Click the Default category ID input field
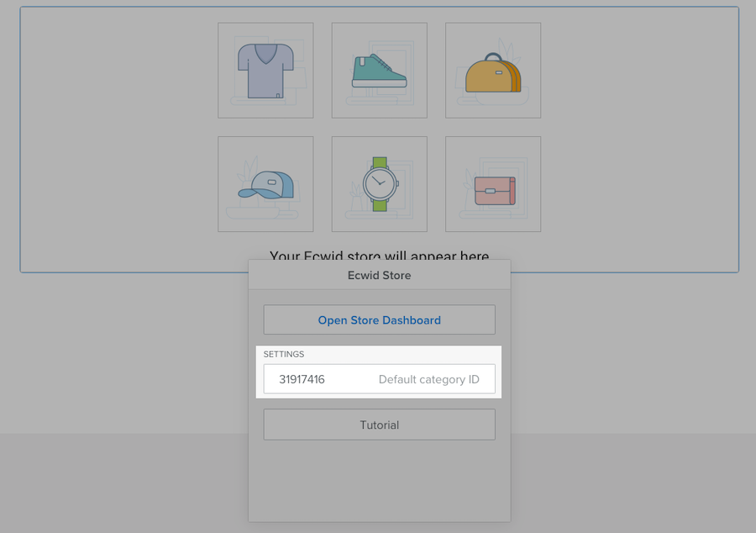 (379, 379)
